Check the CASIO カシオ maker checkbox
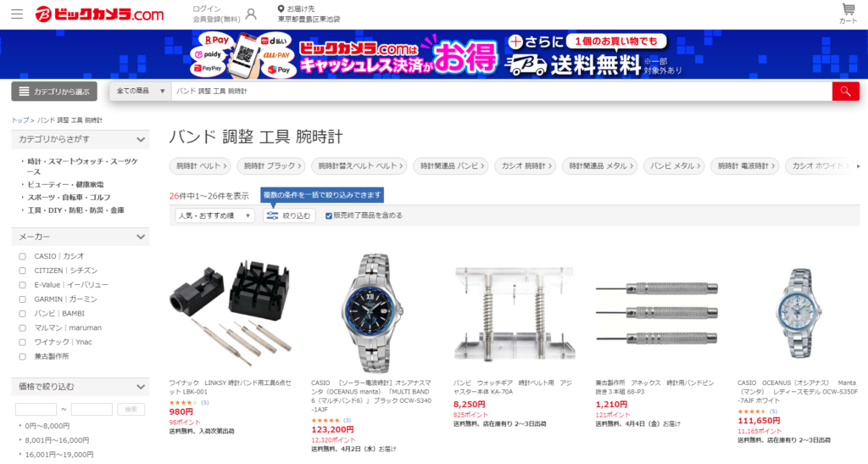This screenshot has height=464, width=868. 22,256
